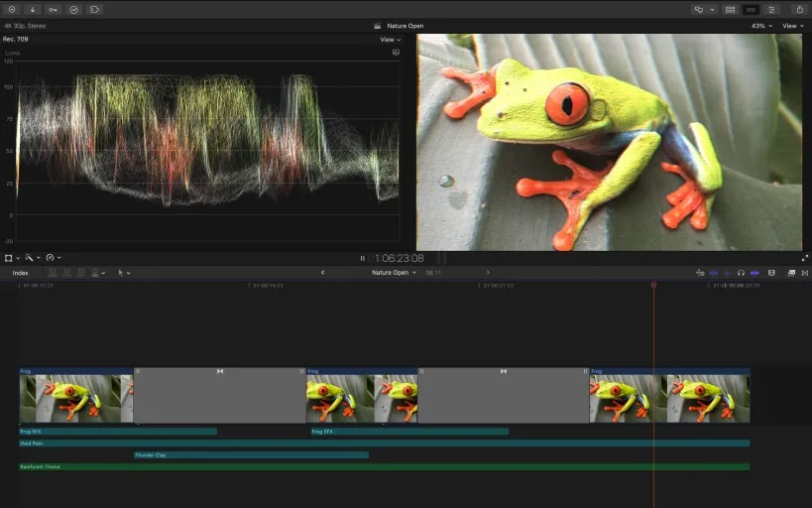Viewport: 812px width, 508px height.
Task: Open edit source options dropdown chevron
Action: pyautogui.click(x=103, y=273)
